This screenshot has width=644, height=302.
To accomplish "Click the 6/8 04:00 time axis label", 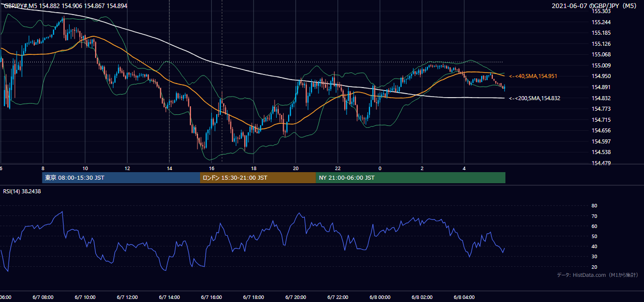I will 464,297.
